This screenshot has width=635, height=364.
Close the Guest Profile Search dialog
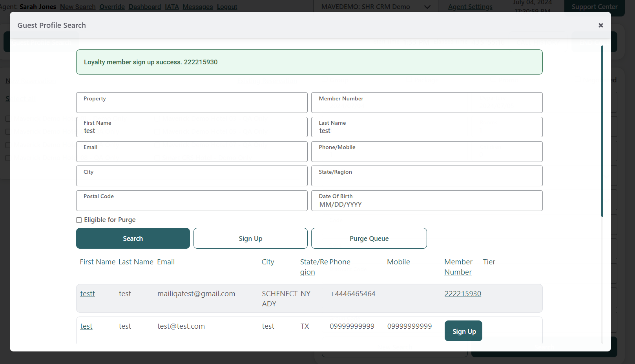click(x=600, y=25)
